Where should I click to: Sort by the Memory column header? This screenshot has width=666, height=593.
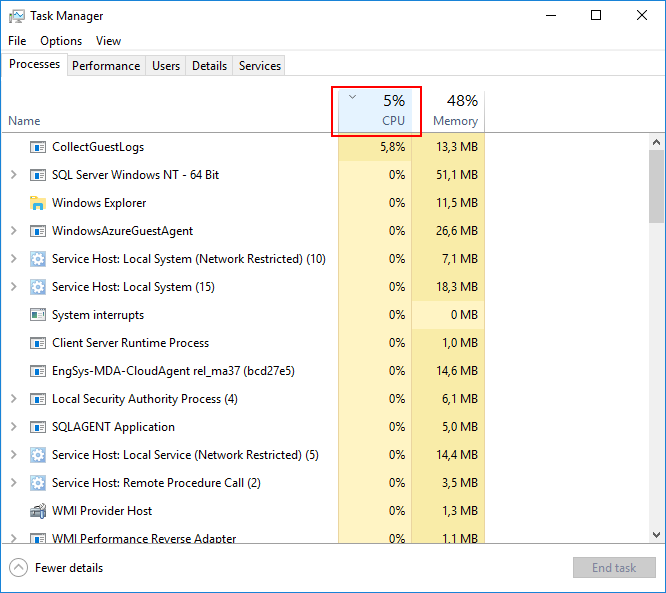click(448, 110)
